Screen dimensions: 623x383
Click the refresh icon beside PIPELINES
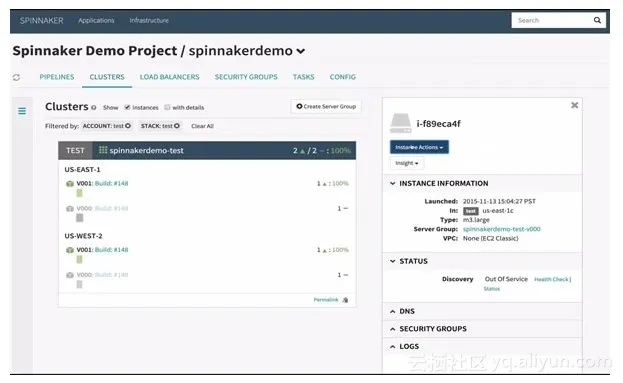(16, 77)
